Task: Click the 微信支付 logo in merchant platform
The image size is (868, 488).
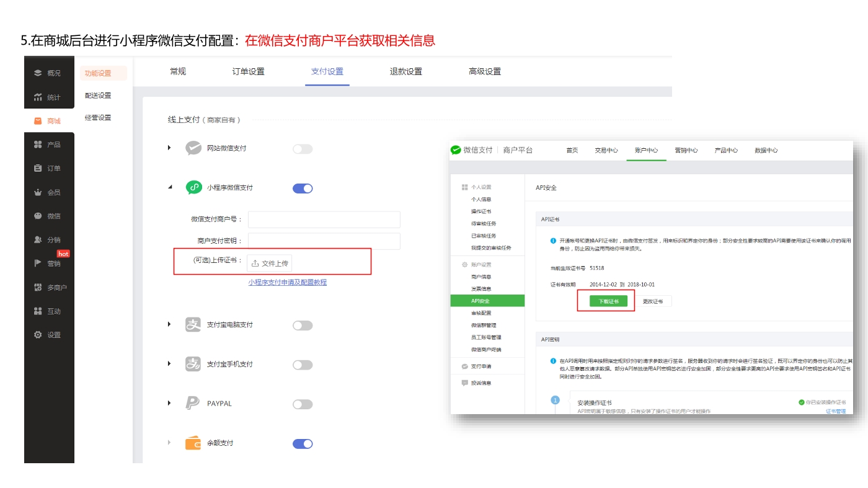Action: point(456,150)
